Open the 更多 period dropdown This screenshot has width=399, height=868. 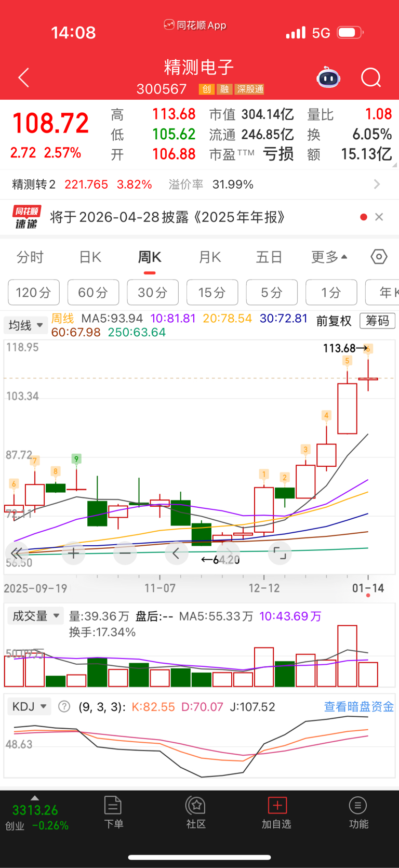click(329, 257)
